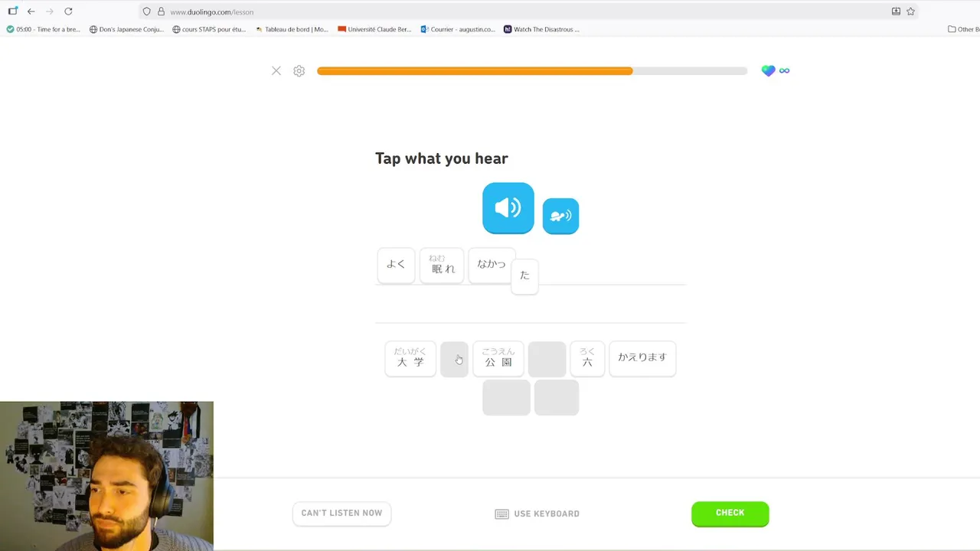
Task: Click the webcam video overlay
Action: (106, 476)
